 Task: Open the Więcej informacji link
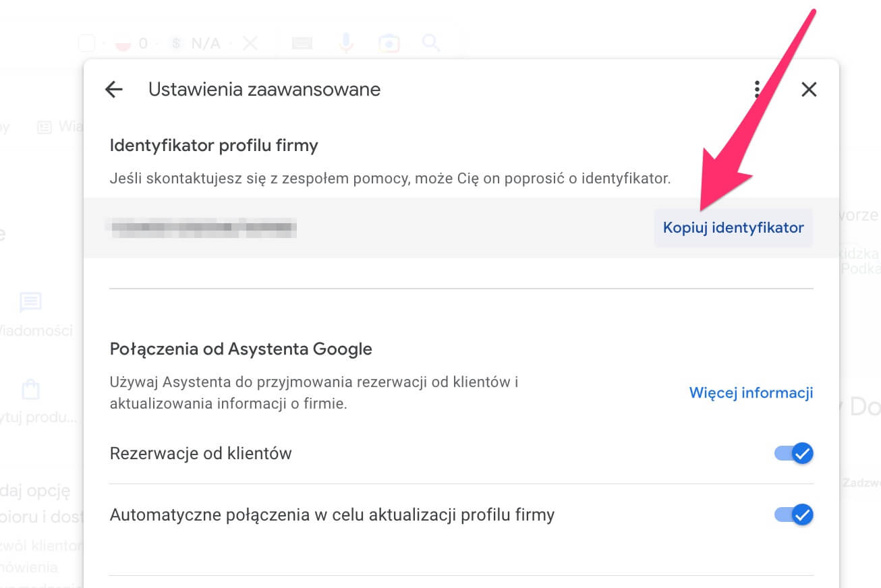point(751,392)
